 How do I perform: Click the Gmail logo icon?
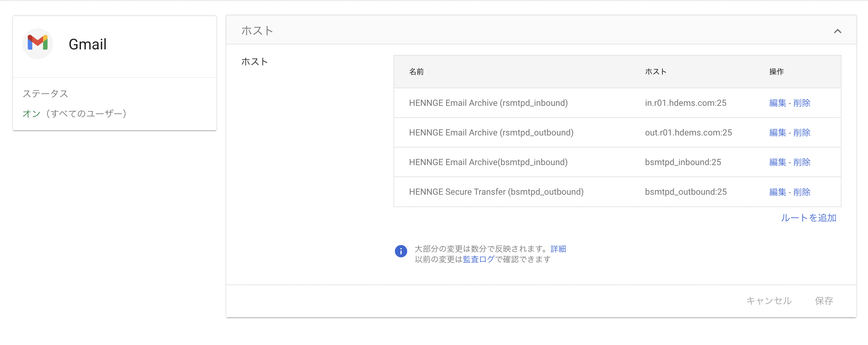coord(38,44)
